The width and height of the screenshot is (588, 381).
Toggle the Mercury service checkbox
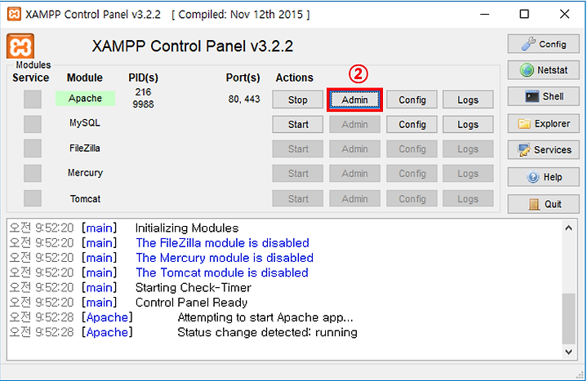tap(33, 174)
